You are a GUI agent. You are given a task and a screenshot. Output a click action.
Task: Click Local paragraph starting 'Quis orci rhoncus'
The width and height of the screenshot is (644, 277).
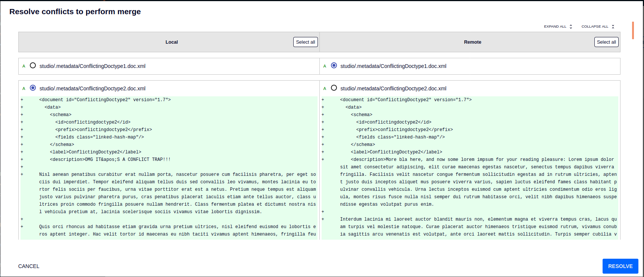(178, 230)
